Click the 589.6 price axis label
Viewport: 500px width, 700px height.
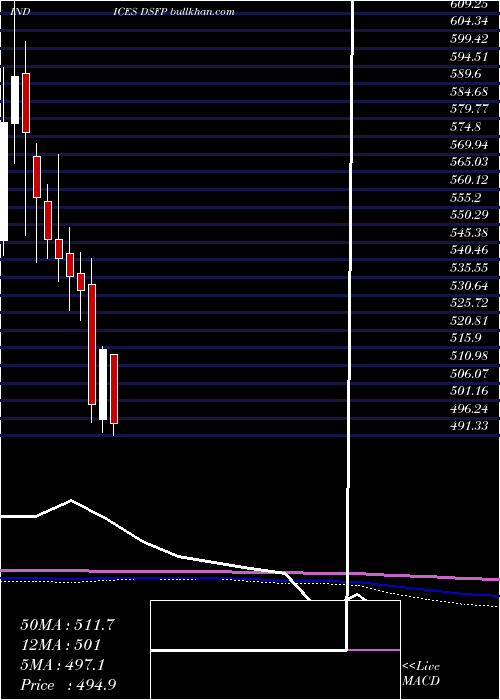(x=466, y=74)
